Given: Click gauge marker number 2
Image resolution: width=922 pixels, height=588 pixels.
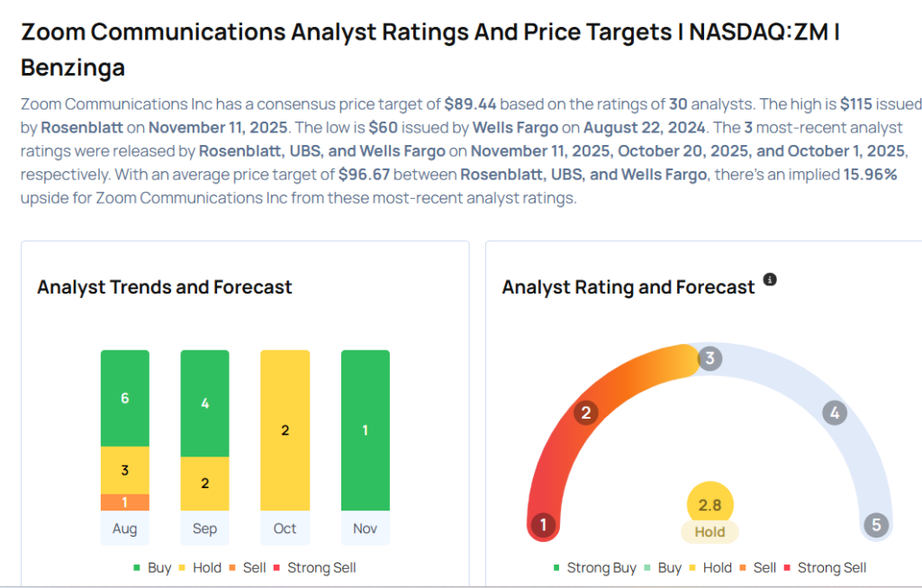Looking at the screenshot, I should point(586,413).
